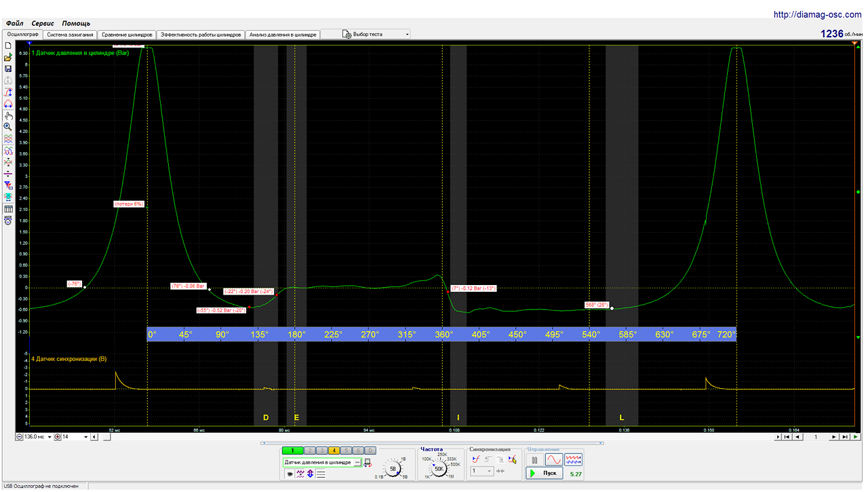Click the minus zoom-out time button

(19, 437)
